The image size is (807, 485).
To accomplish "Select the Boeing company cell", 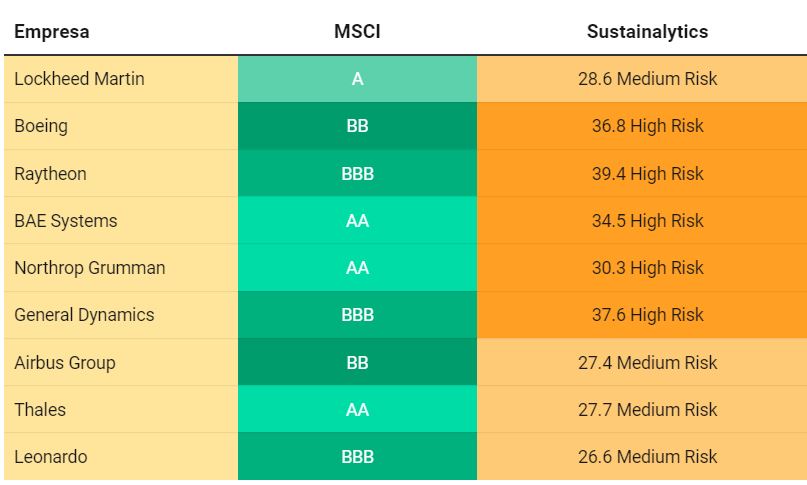I will [x=121, y=126].
